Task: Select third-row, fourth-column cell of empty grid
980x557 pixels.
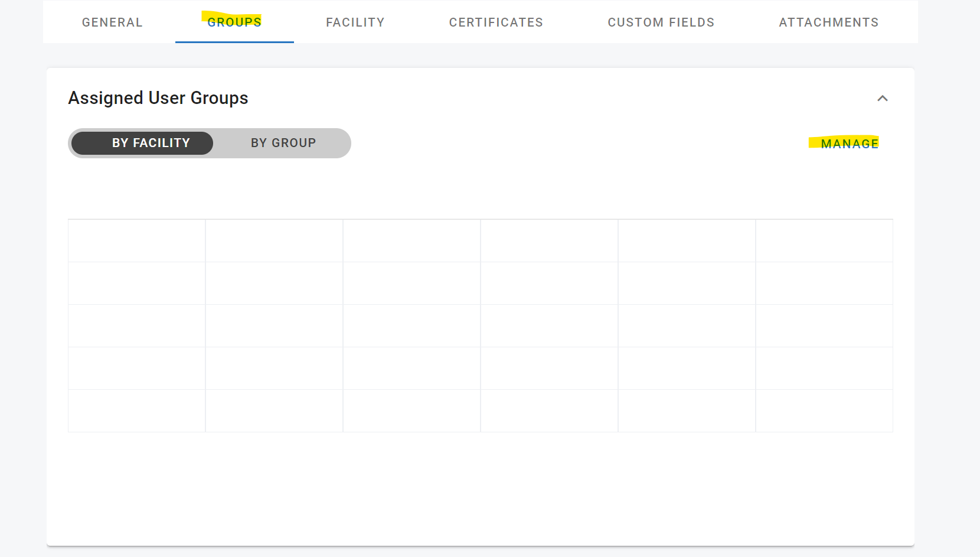Action: tap(549, 326)
